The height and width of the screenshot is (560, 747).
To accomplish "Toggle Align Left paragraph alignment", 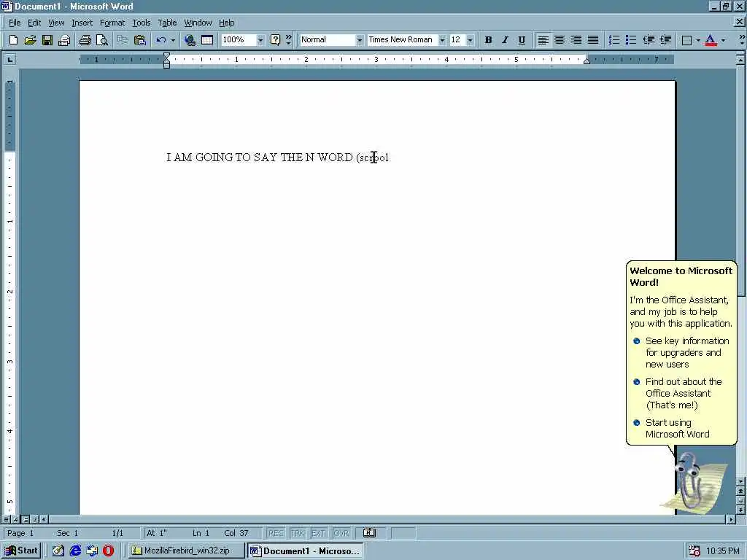I will point(543,40).
